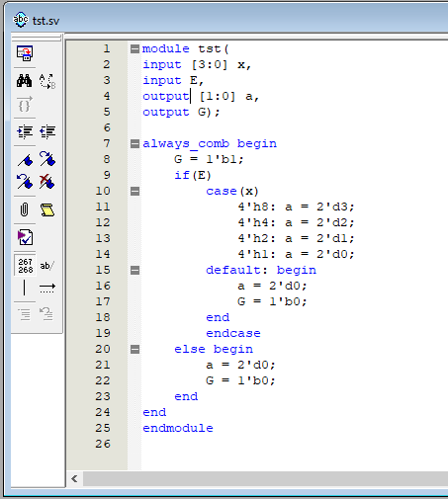Click the paperclip attach icon
Image resolution: width=448 pixels, height=499 pixels.
[x=25, y=209]
